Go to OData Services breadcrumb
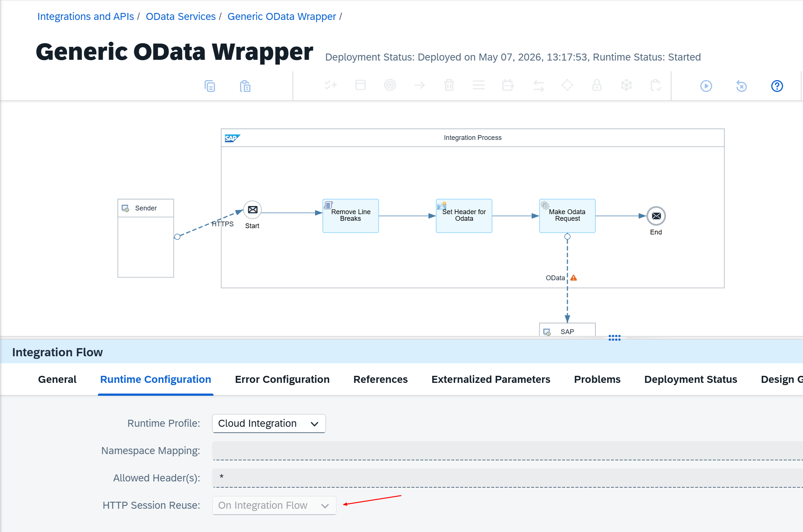This screenshot has width=803, height=532. pyautogui.click(x=181, y=17)
